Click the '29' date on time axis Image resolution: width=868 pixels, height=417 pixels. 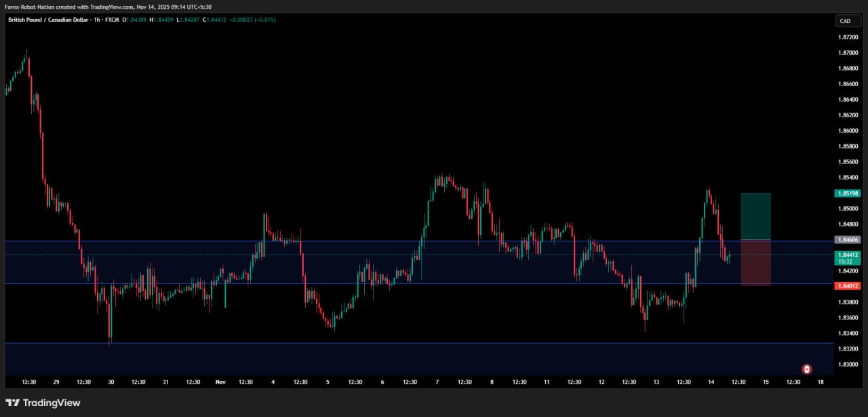56,382
